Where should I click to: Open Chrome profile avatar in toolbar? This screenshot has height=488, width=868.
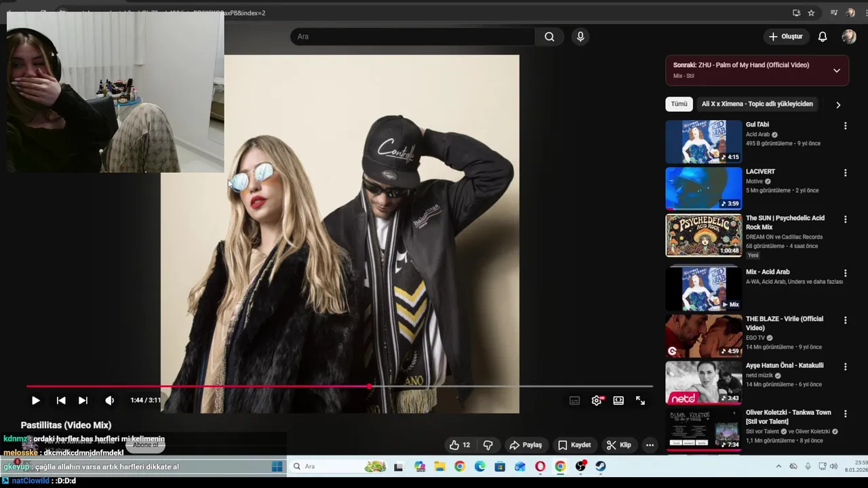coord(850,13)
